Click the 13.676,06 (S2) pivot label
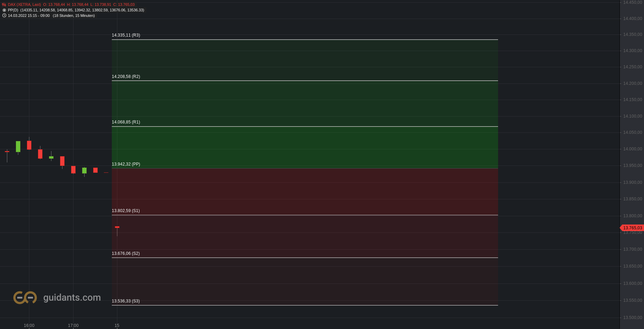This screenshot has height=329, width=644. coord(126,253)
